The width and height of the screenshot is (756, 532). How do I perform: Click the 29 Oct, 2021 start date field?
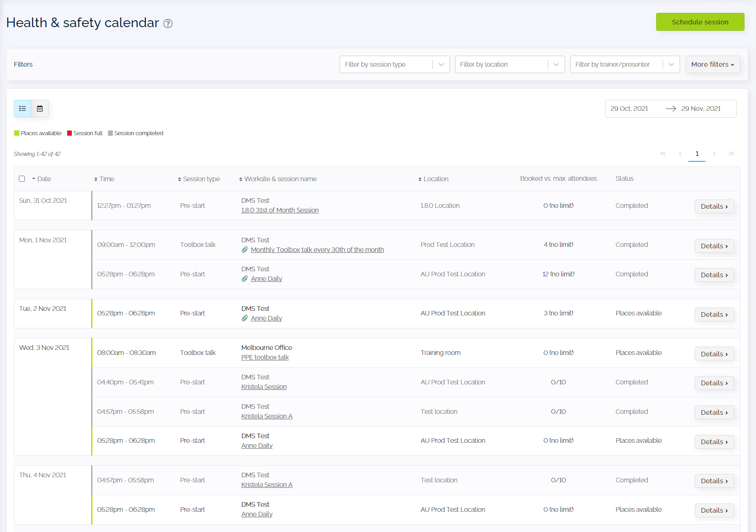[629, 109]
